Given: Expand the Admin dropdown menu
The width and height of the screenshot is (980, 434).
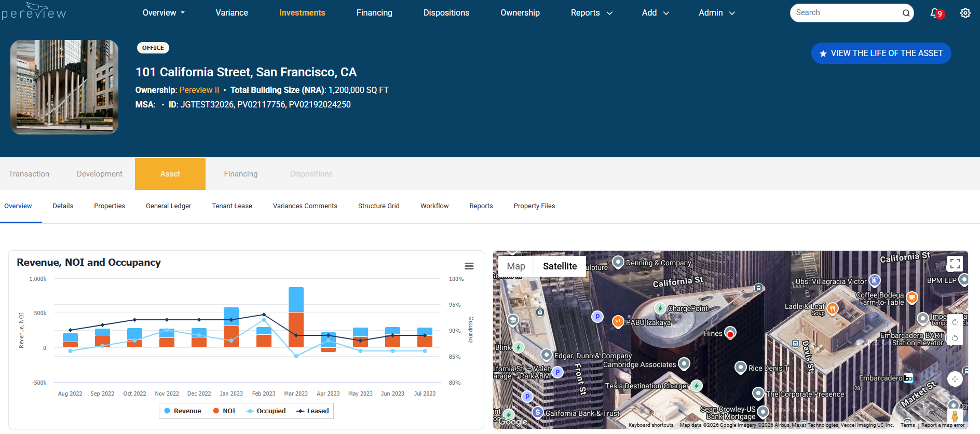Looking at the screenshot, I should click(x=717, y=13).
